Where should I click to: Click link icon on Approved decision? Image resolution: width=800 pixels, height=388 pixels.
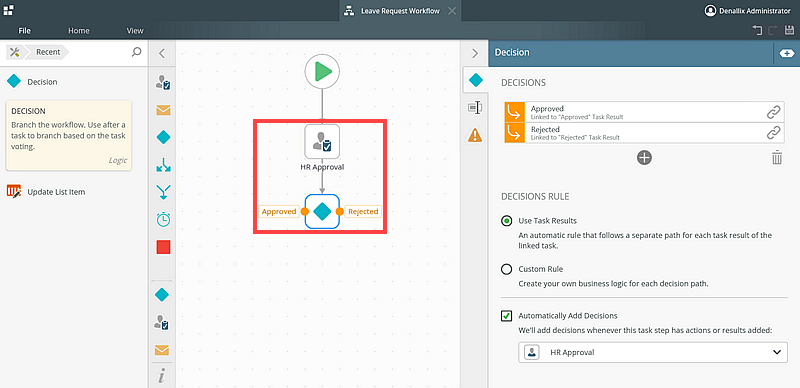point(773,112)
